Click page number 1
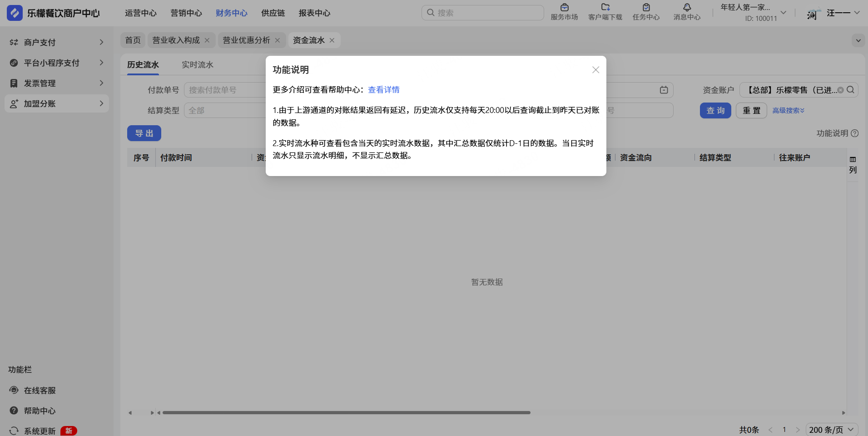Viewport: 868px width, 436px height. [x=784, y=430]
